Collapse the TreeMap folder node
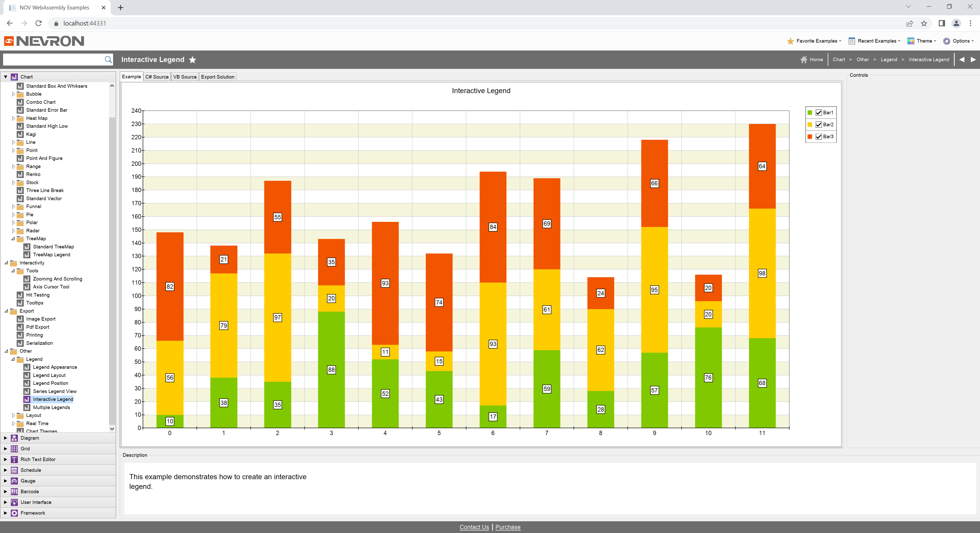The width and height of the screenshot is (980, 533). pyautogui.click(x=13, y=239)
